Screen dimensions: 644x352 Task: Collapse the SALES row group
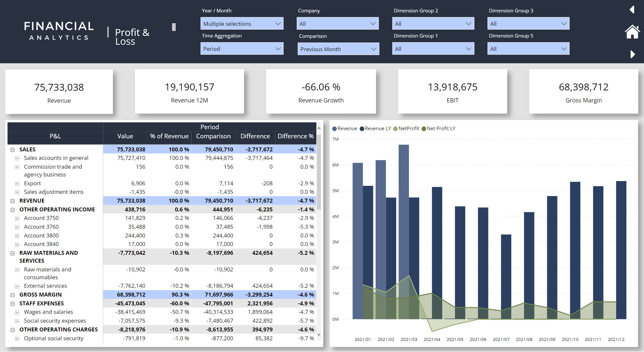pos(12,150)
